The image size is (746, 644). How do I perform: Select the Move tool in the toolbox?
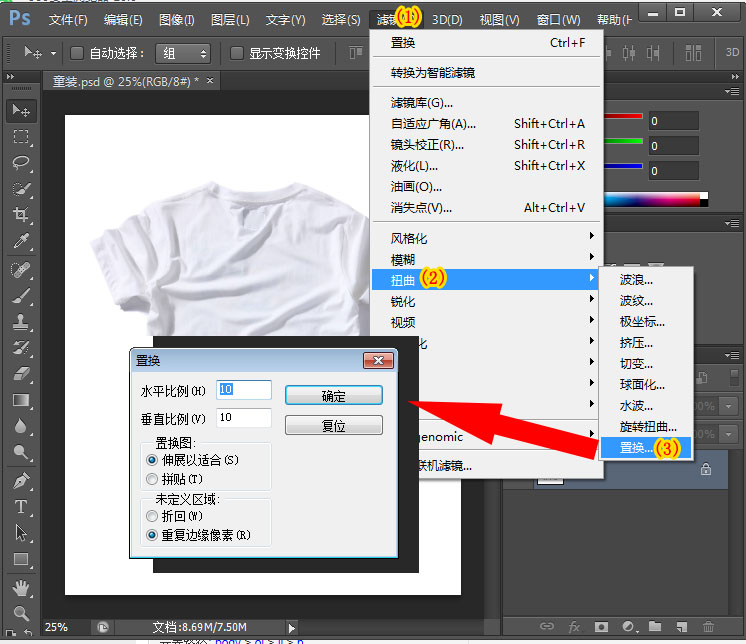tap(21, 111)
